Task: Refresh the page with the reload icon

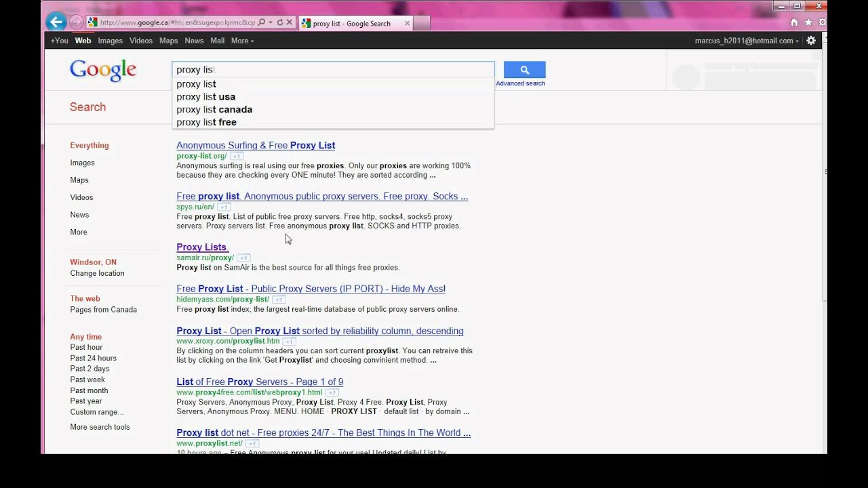Action: pyautogui.click(x=279, y=22)
